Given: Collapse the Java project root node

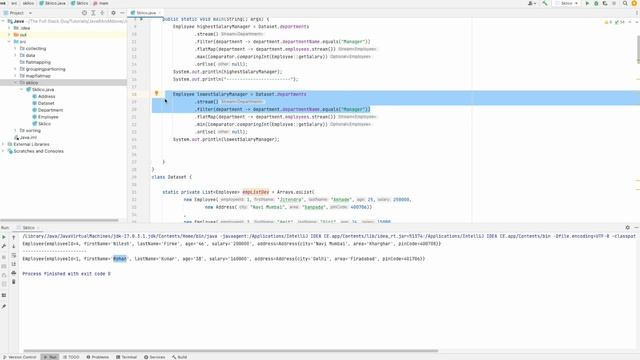Looking at the screenshot, I should [x=3, y=21].
